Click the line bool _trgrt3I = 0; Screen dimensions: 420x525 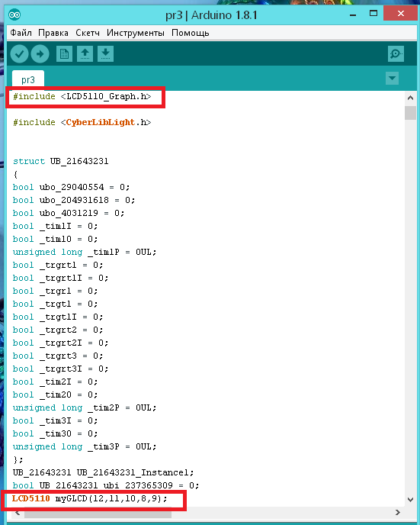[60, 369]
